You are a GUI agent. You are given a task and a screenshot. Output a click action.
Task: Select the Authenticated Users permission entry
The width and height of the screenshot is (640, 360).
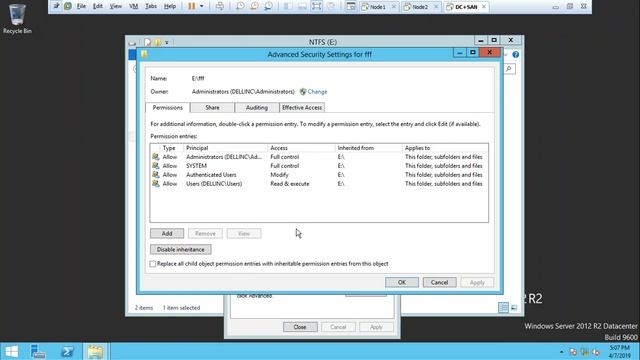pos(319,175)
